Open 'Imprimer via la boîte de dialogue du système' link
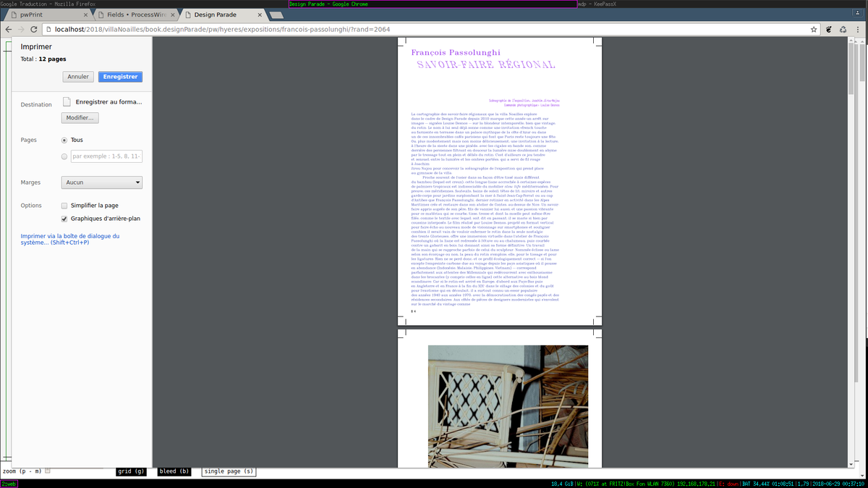The height and width of the screenshot is (488, 868). click(x=69, y=239)
